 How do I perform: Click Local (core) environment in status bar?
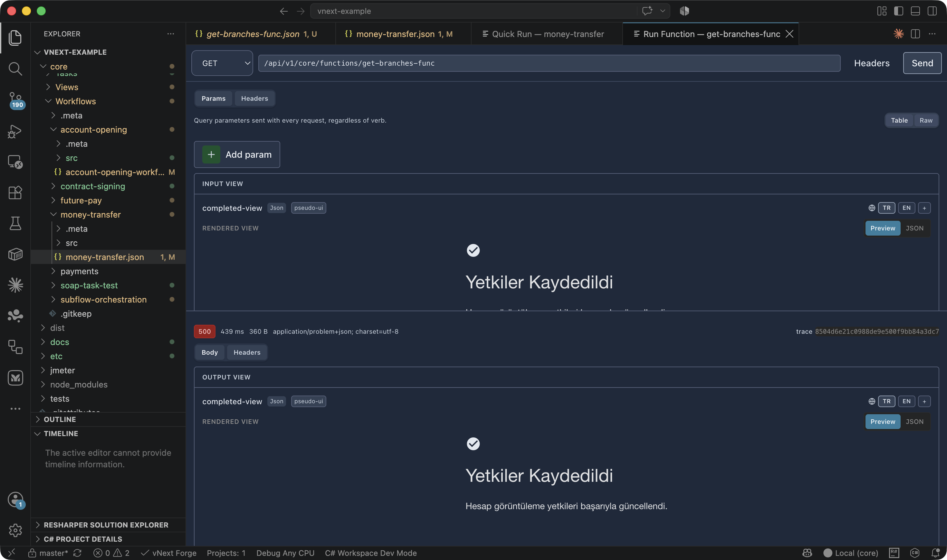[x=851, y=553]
